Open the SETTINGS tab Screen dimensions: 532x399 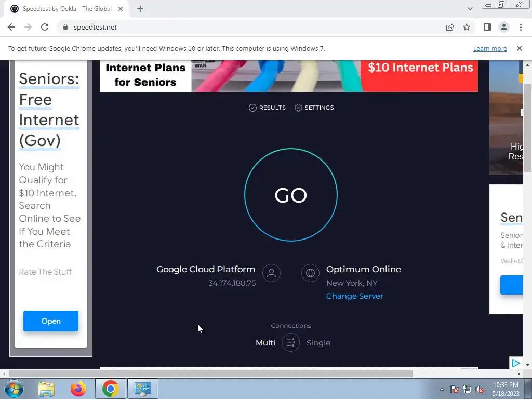[x=314, y=108]
